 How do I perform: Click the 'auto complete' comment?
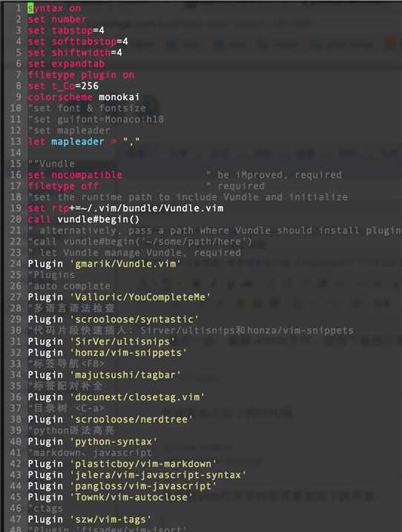[x=70, y=286]
